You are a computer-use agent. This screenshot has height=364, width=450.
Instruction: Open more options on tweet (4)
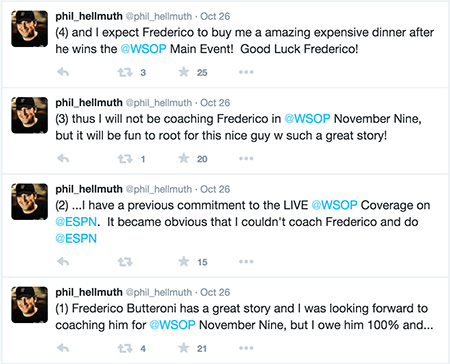click(246, 72)
